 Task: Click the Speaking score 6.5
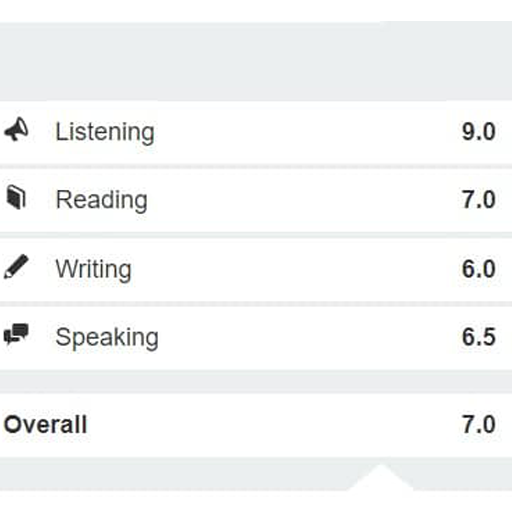(478, 337)
